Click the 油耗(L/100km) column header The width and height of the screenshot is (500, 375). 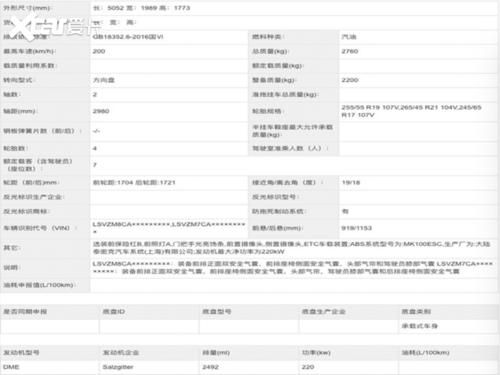426,352
